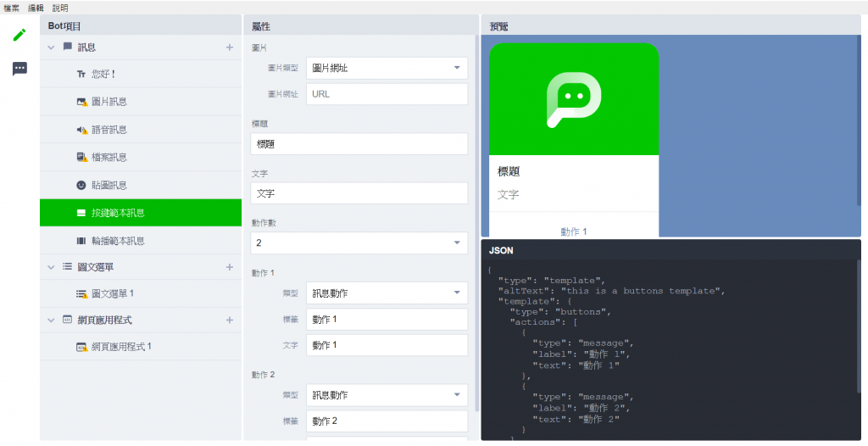Screen dimensions: 868x446
Task: Click the Bot項目 panel header
Action: [141, 25]
